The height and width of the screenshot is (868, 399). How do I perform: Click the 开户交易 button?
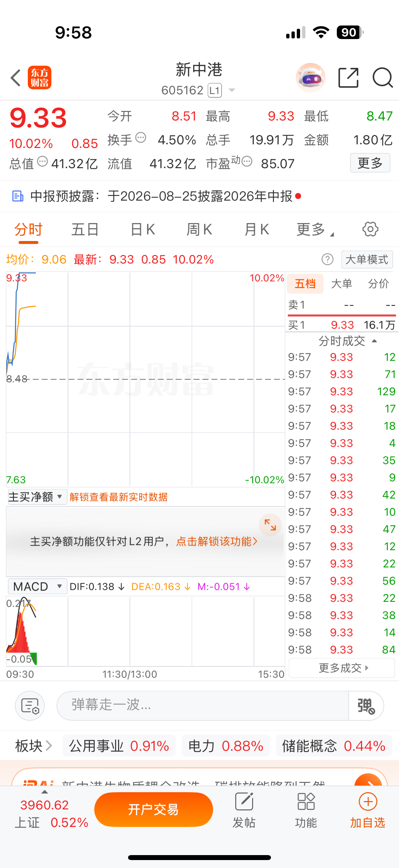[x=154, y=809]
